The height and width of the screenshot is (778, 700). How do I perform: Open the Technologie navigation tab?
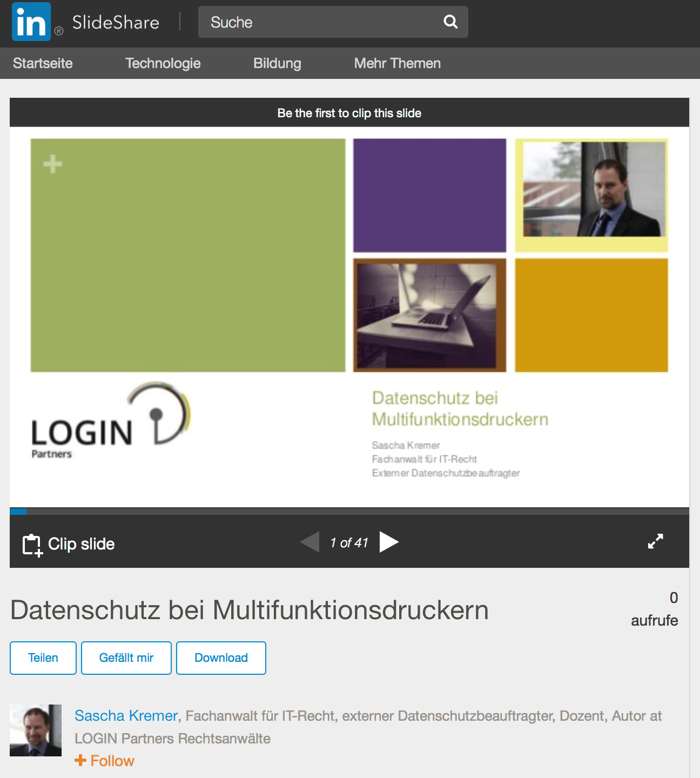tap(163, 63)
